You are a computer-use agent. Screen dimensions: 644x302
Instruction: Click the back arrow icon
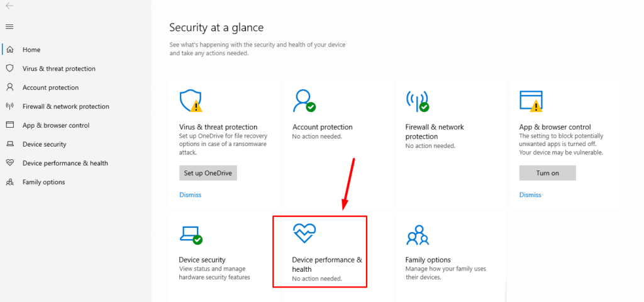tap(9, 6)
